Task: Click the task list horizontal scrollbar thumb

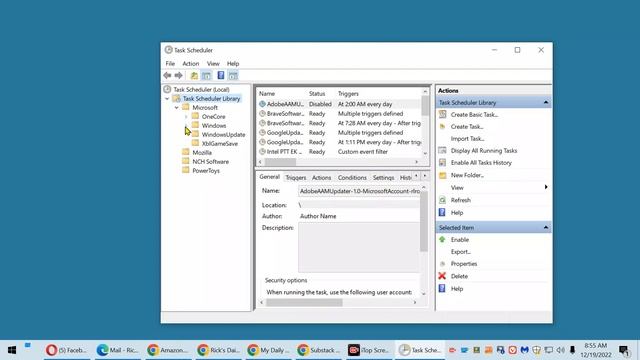Action: pyautogui.click(x=280, y=162)
